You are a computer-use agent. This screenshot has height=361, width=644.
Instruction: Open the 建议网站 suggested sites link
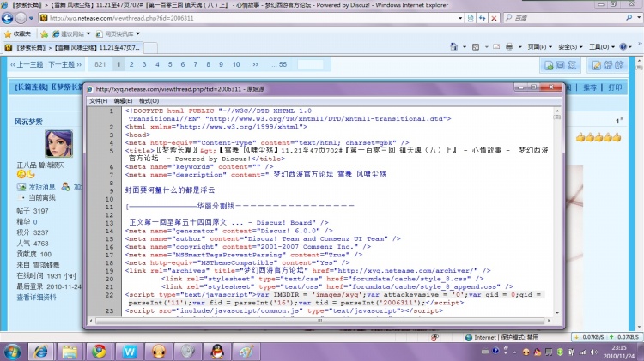coord(70,33)
